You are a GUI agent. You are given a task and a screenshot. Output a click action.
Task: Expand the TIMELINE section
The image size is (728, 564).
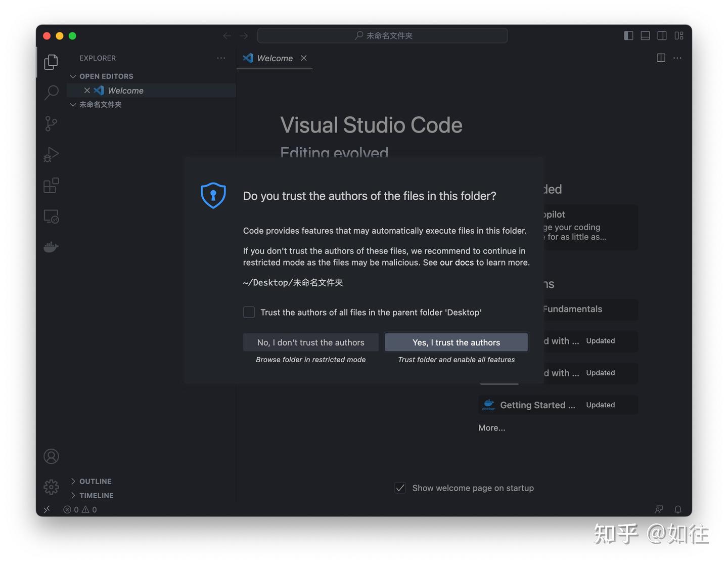click(73, 495)
